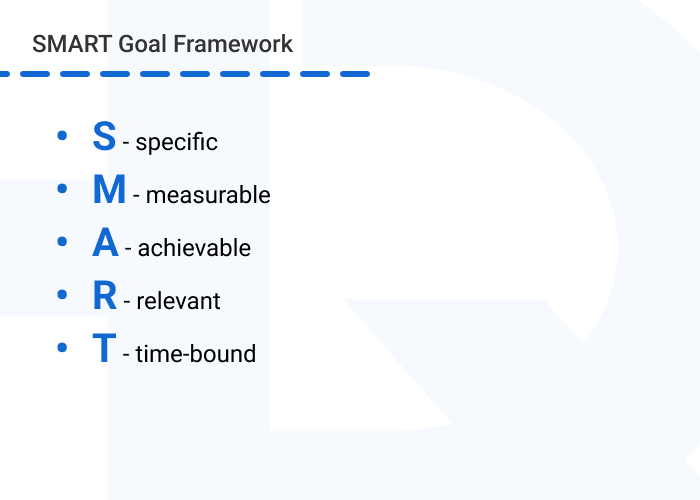
Task: Click the large blue letter T
Action: pos(104,349)
